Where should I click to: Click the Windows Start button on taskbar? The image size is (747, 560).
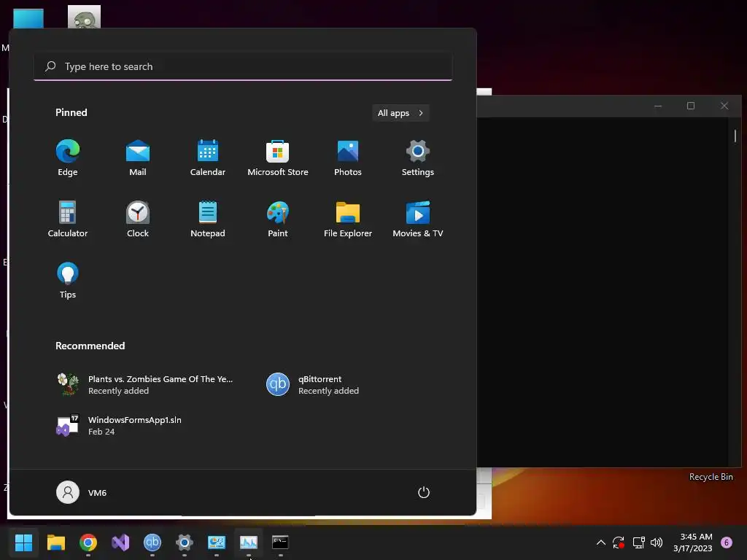pyautogui.click(x=24, y=542)
